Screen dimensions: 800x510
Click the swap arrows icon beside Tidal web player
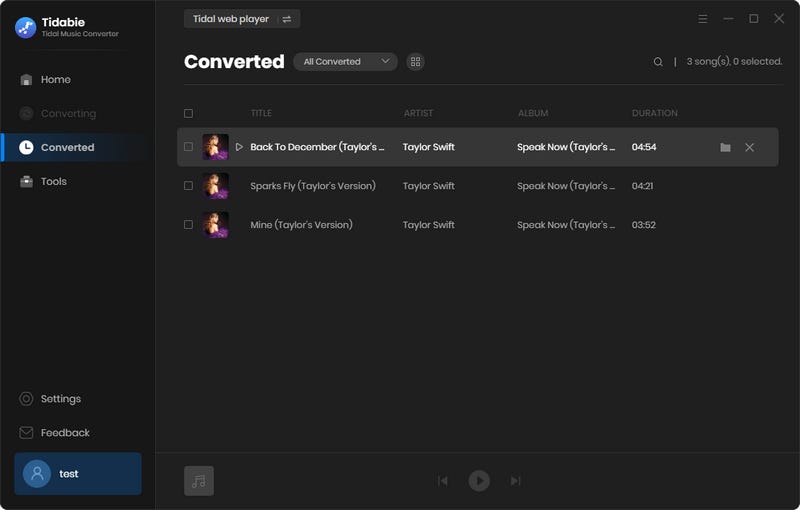pyautogui.click(x=287, y=19)
